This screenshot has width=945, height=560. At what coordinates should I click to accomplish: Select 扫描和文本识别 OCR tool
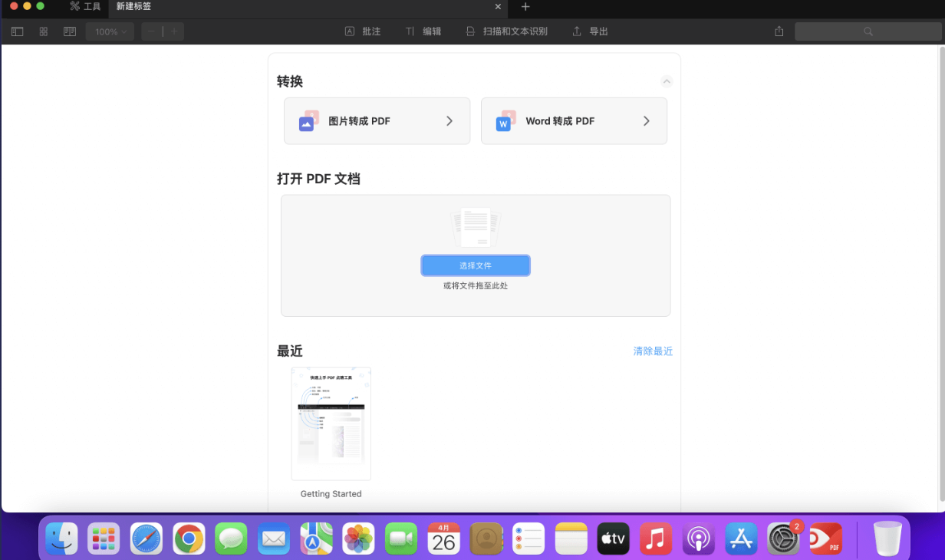506,31
